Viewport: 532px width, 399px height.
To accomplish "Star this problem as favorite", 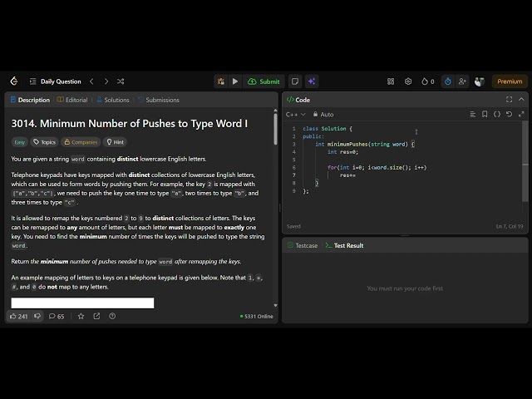I will tap(81, 316).
